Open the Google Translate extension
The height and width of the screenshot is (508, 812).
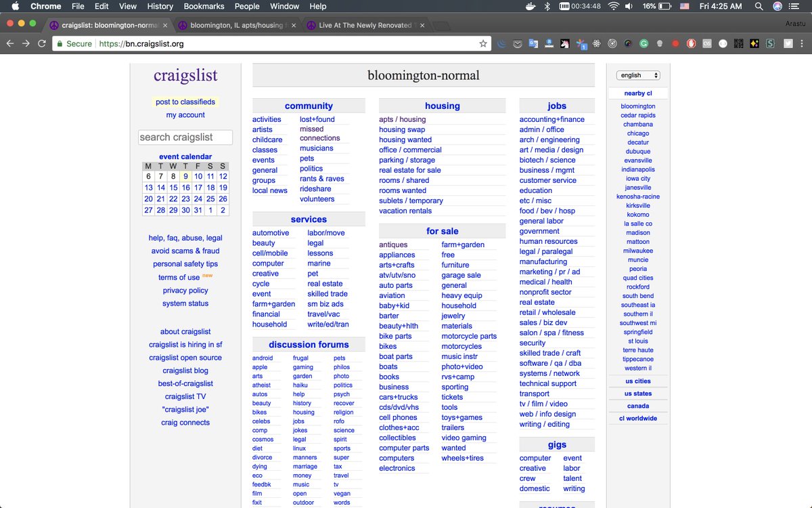tap(533, 43)
